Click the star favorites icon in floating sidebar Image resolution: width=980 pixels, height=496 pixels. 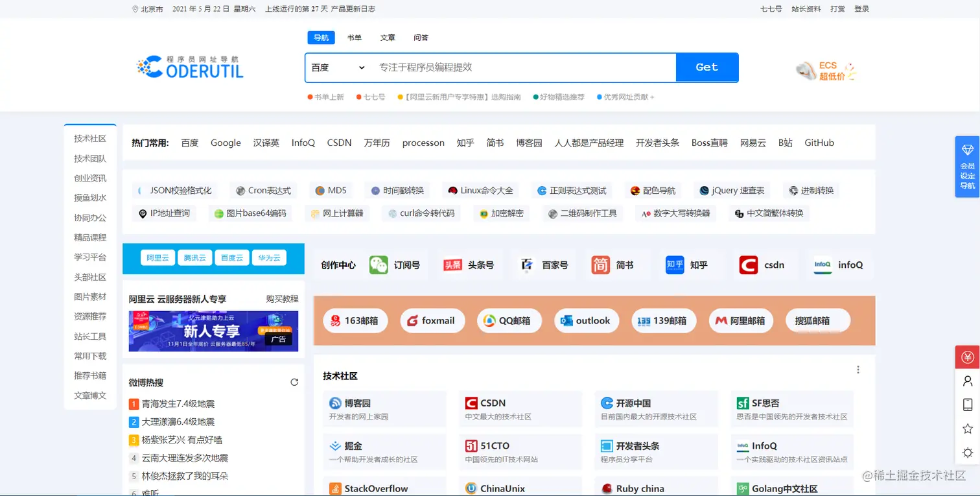tap(968, 429)
